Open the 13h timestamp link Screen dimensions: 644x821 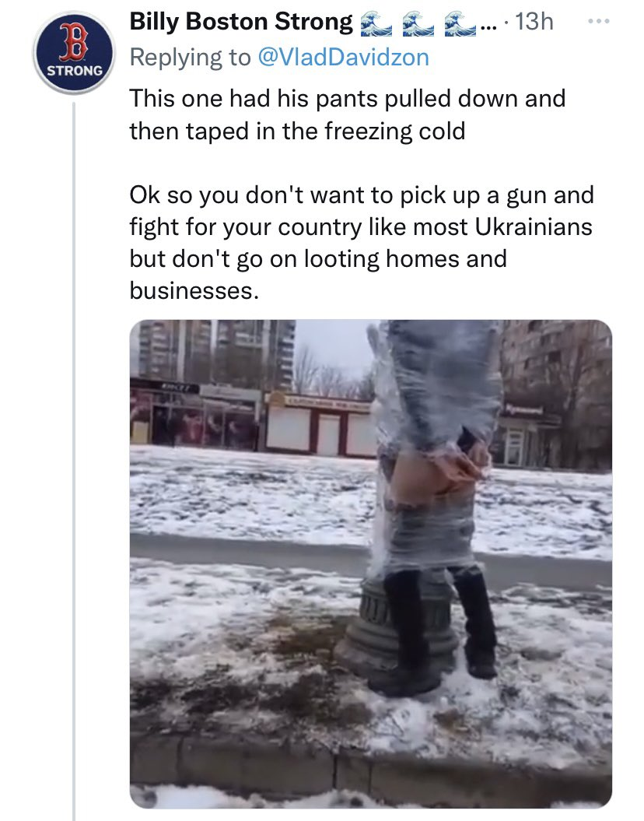coord(534,22)
